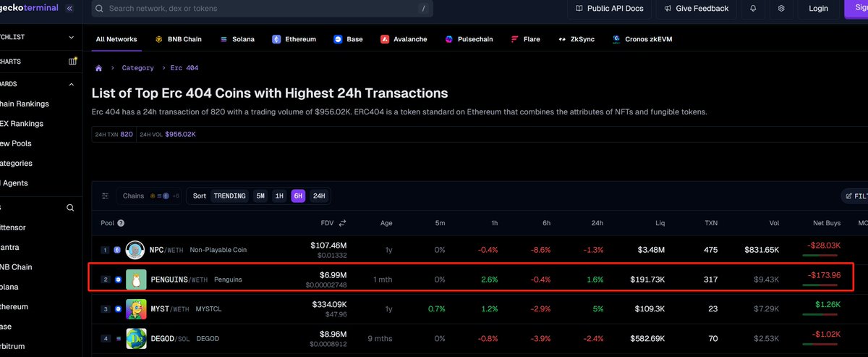Viewport: 868px width, 357px height.
Task: Switch to Flare network tab
Action: pyautogui.click(x=525, y=39)
